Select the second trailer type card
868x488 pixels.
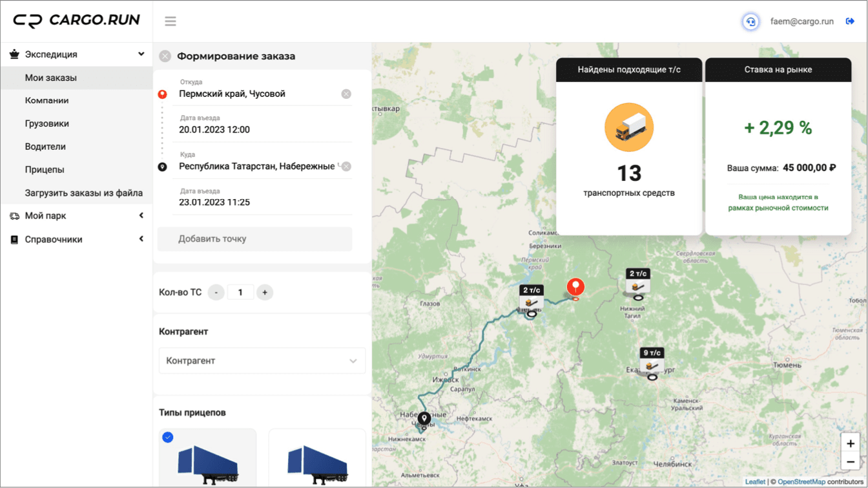click(x=317, y=459)
